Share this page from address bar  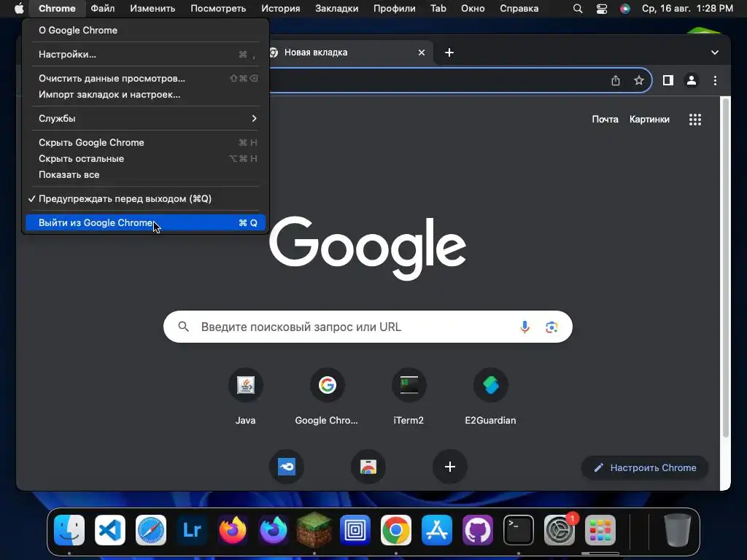[616, 80]
